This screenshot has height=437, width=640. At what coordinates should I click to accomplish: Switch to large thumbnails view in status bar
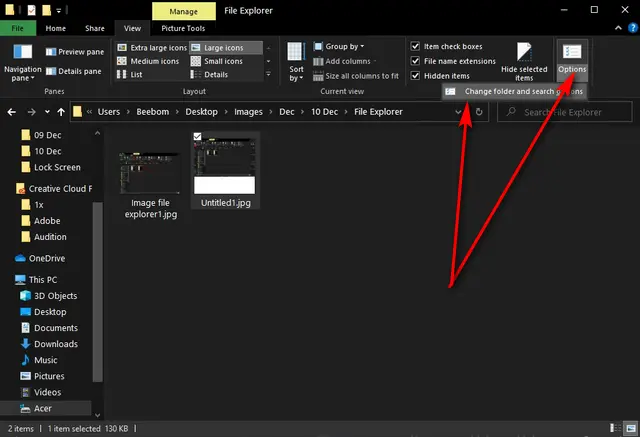click(x=631, y=428)
